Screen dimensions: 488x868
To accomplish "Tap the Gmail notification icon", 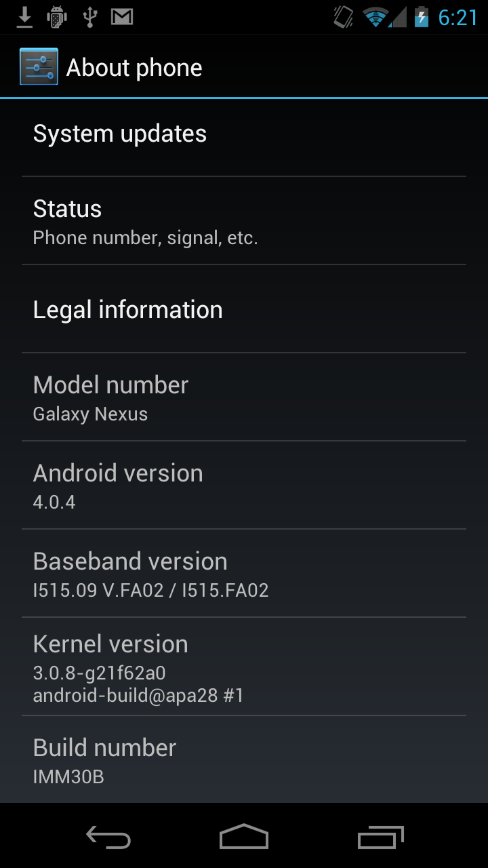I will [122, 17].
